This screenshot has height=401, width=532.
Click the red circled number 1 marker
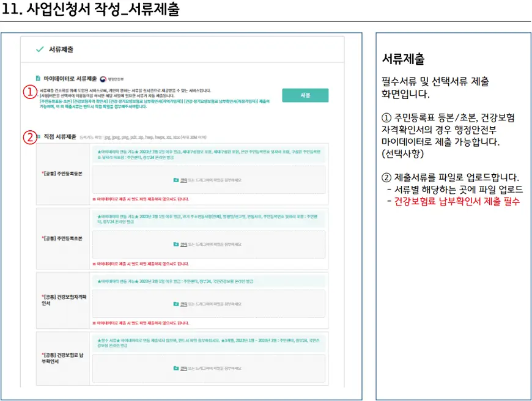point(28,92)
